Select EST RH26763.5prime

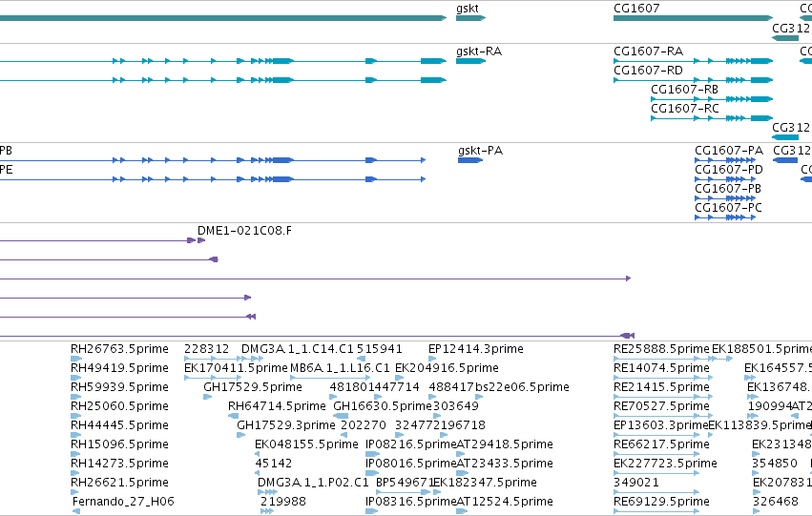tap(119, 349)
